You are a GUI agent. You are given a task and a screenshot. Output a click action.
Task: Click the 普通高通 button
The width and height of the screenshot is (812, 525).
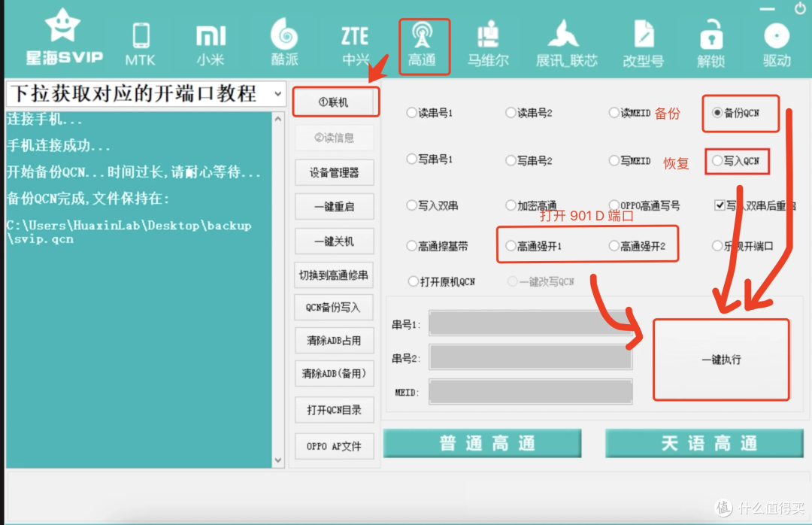tap(482, 443)
